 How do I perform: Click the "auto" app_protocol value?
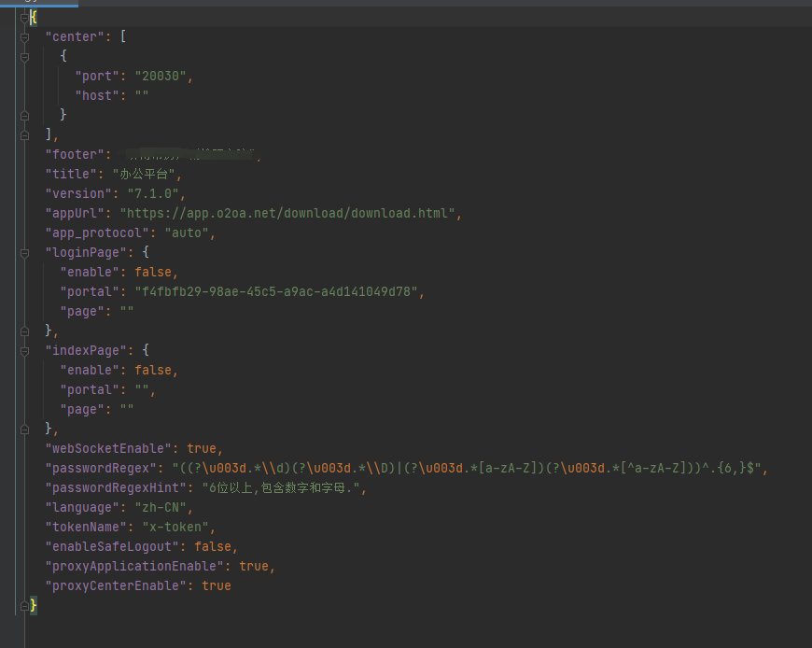click(x=187, y=233)
